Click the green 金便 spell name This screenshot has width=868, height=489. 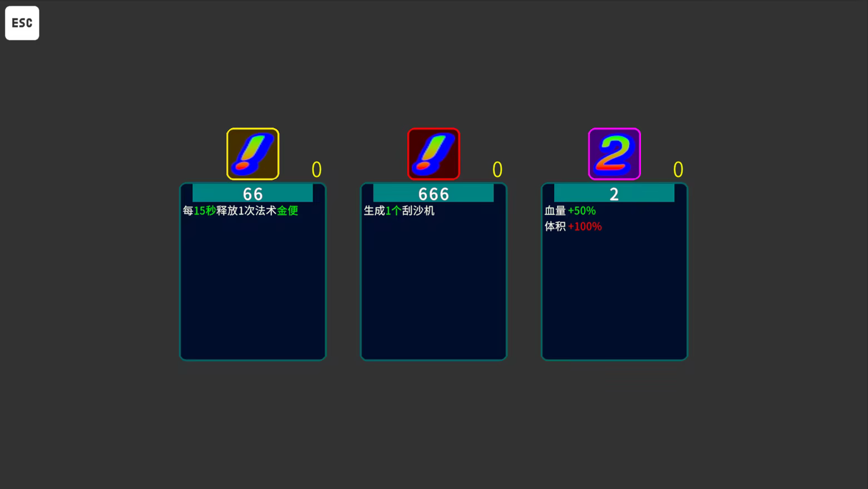[288, 211]
